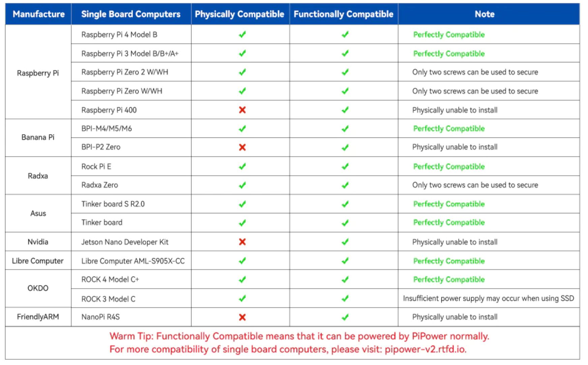The width and height of the screenshot is (588, 365).
Task: Click red X for Raspberry Pi 400
Action: click(x=242, y=110)
